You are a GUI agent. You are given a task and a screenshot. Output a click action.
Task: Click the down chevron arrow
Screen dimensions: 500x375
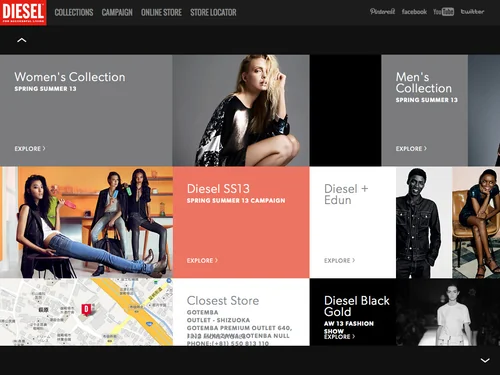(485, 360)
